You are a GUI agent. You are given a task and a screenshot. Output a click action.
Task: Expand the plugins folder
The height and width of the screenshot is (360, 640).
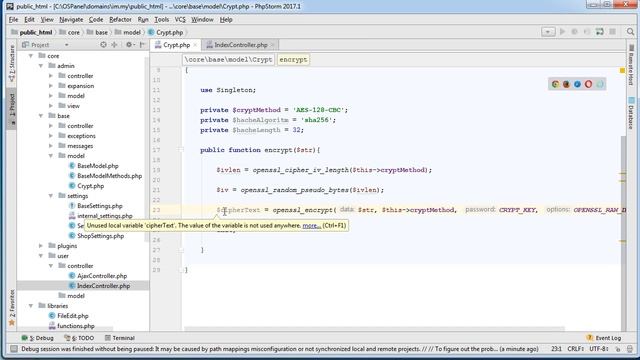[x=41, y=246]
